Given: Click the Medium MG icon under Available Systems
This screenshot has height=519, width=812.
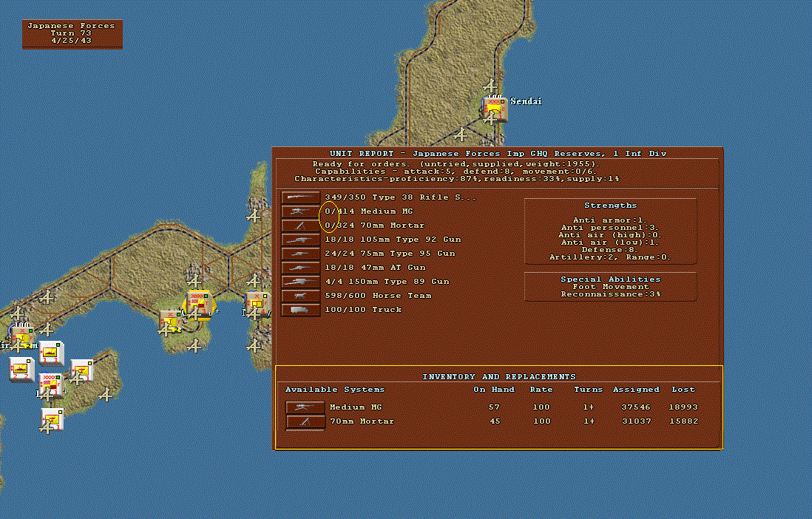Looking at the screenshot, I should (305, 407).
